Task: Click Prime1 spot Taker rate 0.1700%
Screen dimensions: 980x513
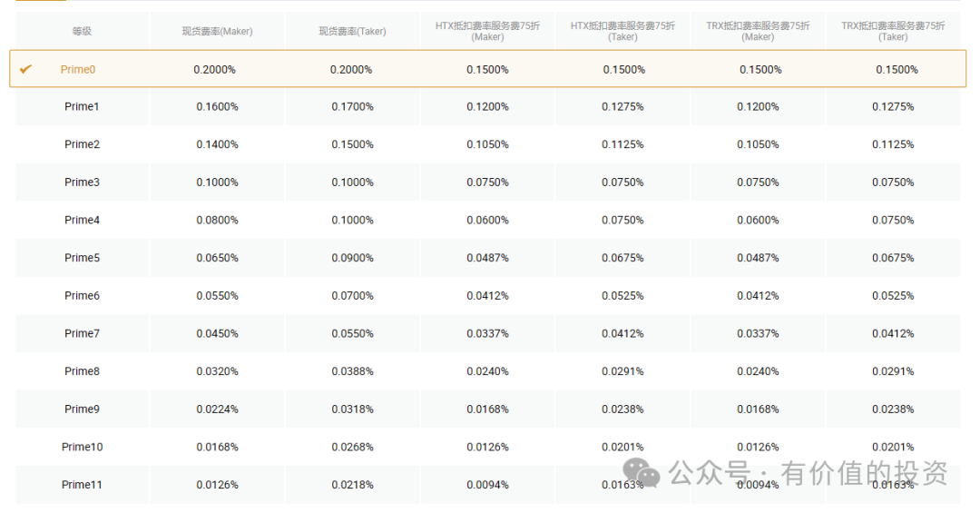Action: (x=352, y=107)
